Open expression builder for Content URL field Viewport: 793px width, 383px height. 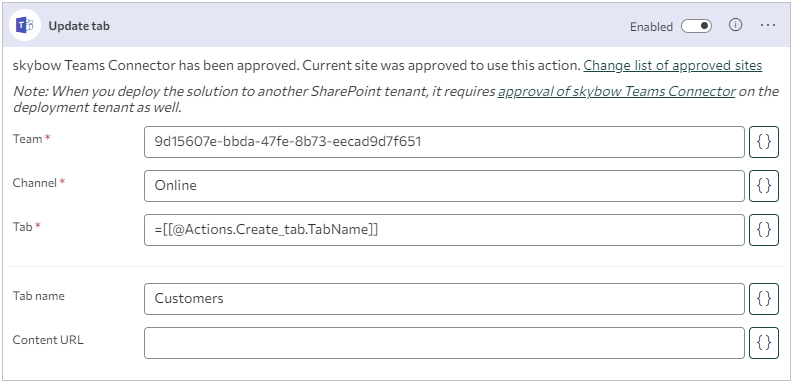[764, 343]
